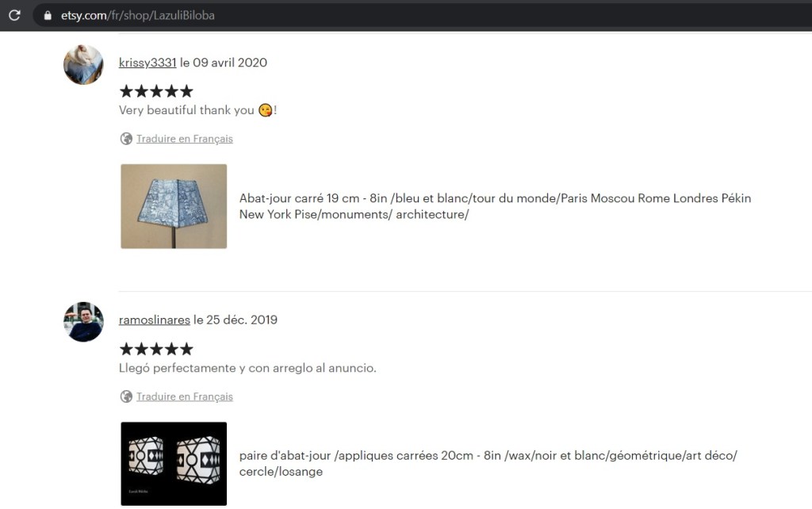Open the blue square lampshade thumbnail
The height and width of the screenshot is (509, 812).
pos(174,206)
